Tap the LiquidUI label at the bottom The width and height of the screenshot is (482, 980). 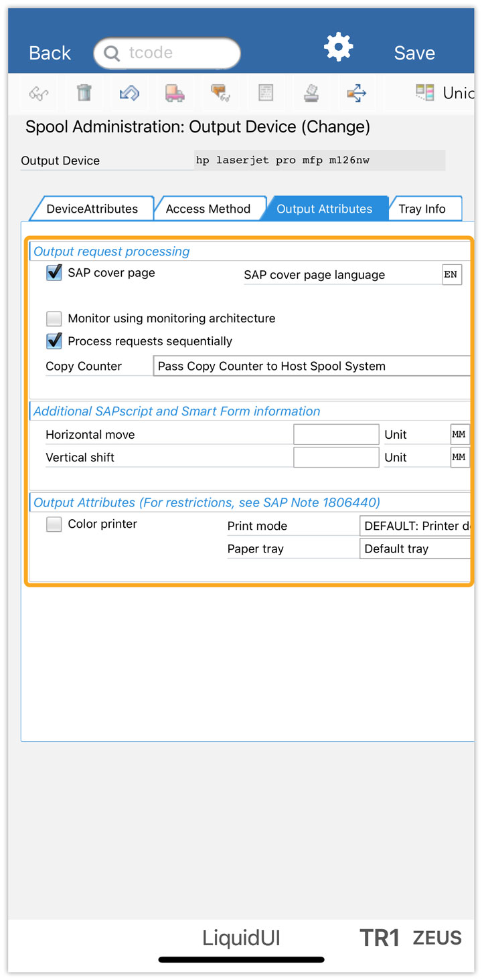click(x=241, y=938)
